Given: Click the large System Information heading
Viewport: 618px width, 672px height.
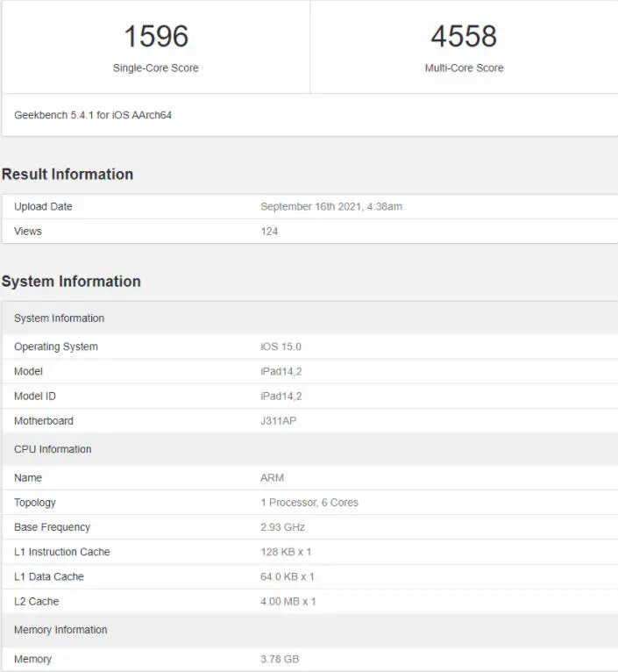Looking at the screenshot, I should 71,281.
